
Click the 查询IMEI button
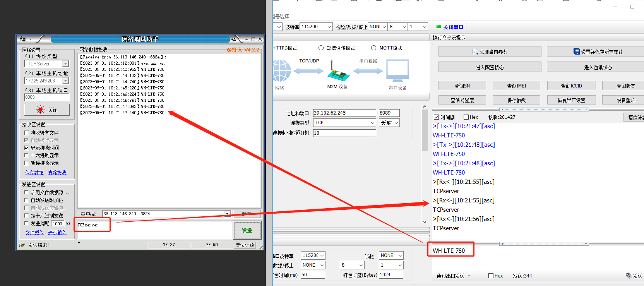click(x=517, y=86)
